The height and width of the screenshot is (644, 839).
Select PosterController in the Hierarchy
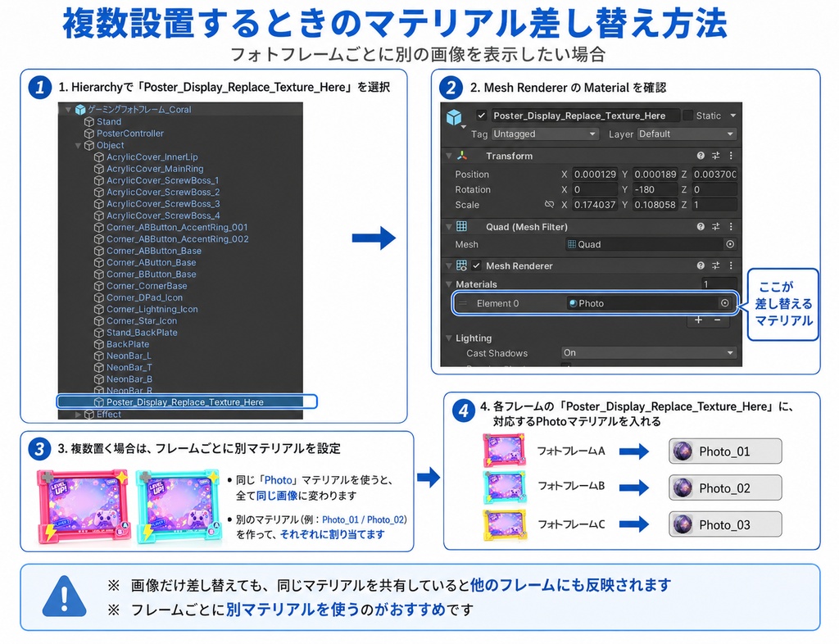tap(130, 134)
